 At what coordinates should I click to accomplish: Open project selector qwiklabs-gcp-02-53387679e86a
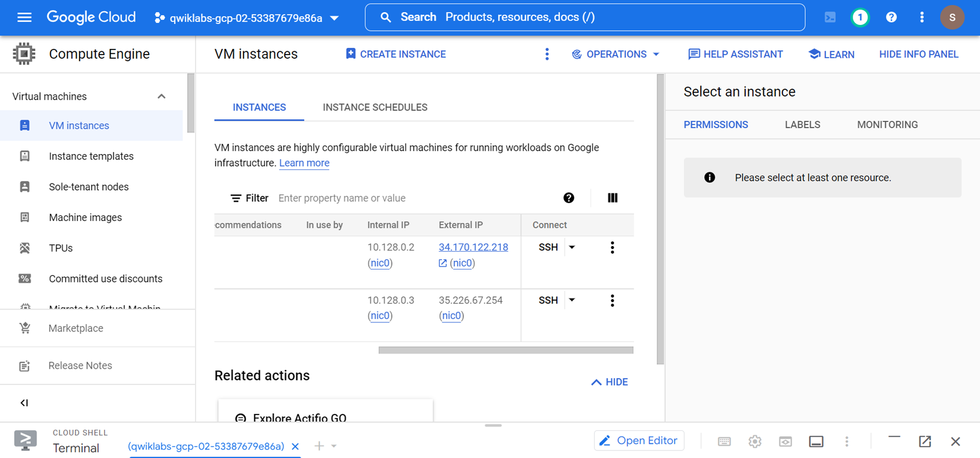[247, 18]
